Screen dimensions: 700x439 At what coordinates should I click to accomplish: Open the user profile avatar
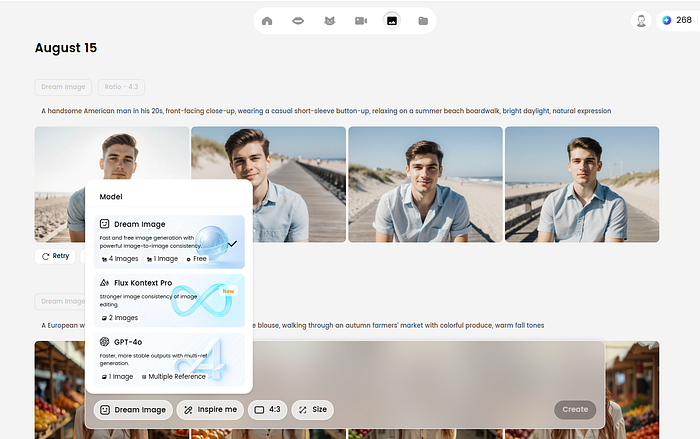point(641,20)
